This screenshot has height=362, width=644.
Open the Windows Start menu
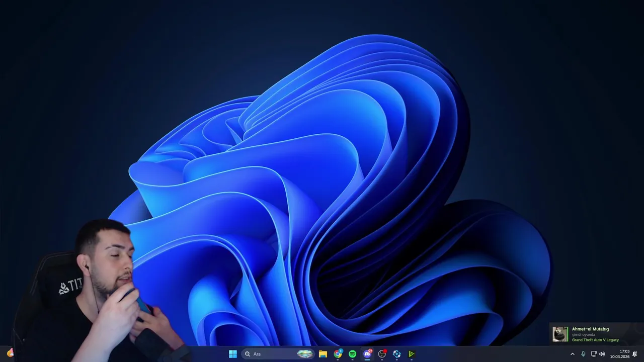click(233, 354)
